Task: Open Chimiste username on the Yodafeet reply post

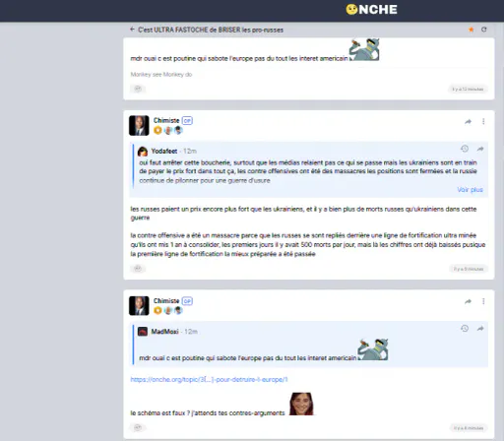Action: tap(166, 120)
